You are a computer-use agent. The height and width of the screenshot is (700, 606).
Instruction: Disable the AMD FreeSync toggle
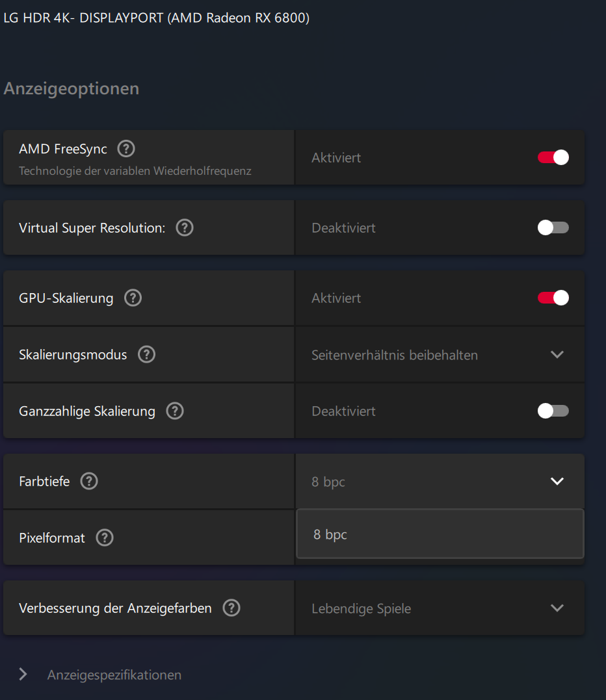553,157
